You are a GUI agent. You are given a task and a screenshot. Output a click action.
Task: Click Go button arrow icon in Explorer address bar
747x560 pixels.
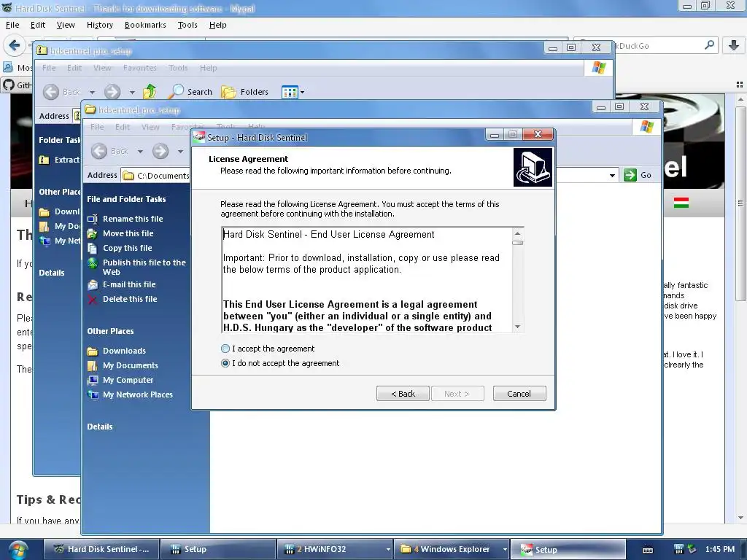pos(630,175)
